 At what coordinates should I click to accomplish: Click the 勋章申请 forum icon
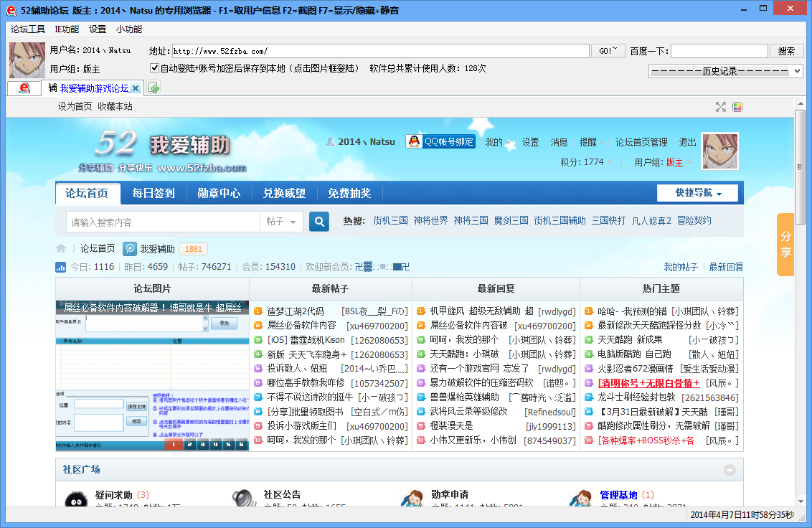(x=412, y=498)
